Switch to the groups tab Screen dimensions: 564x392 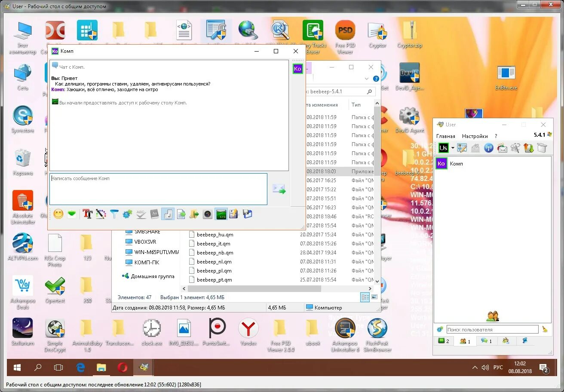pos(506,341)
